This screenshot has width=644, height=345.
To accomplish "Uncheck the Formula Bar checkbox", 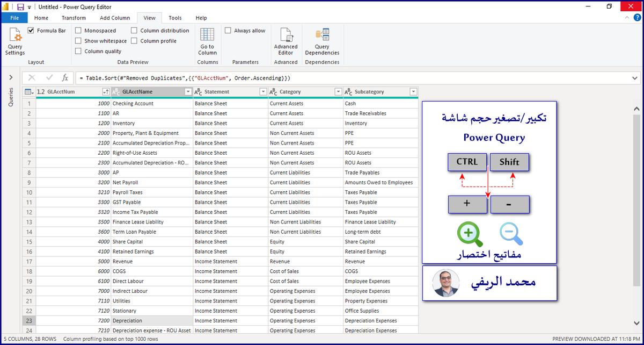I will (x=31, y=31).
